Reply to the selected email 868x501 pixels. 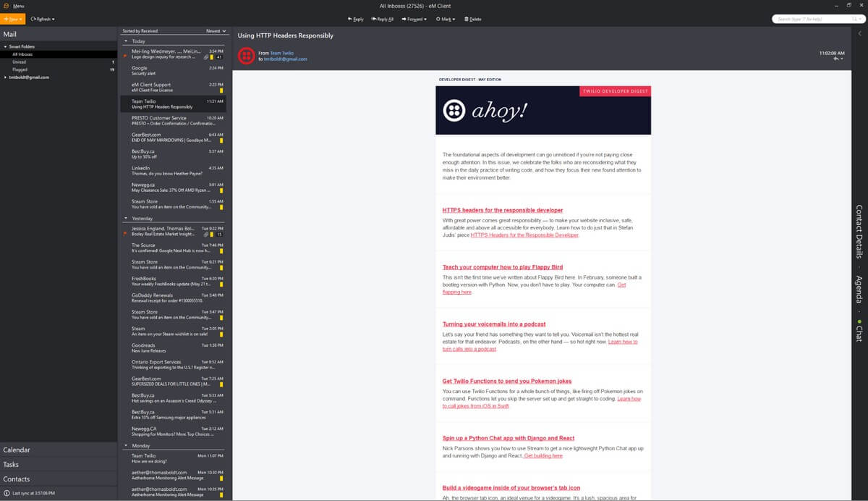(x=356, y=19)
